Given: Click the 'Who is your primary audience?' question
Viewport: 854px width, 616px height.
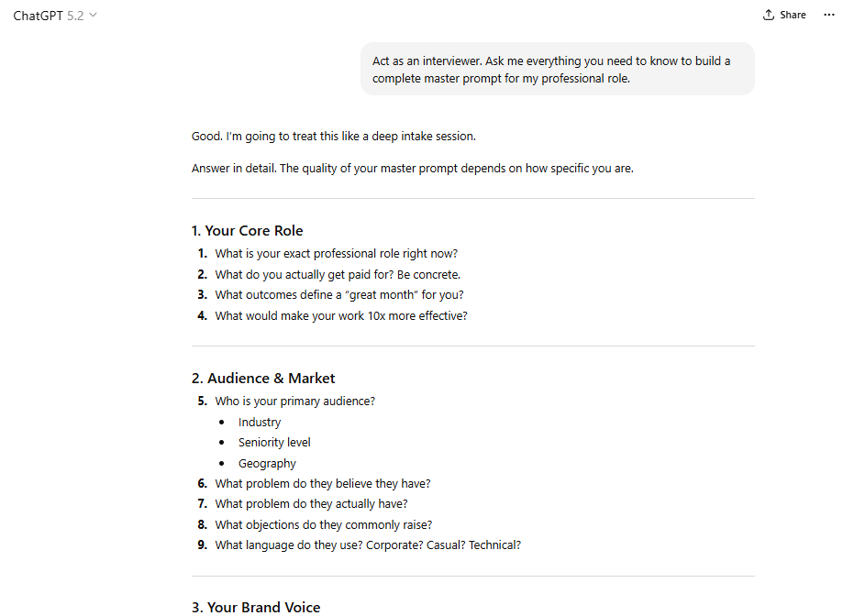Looking at the screenshot, I should [294, 401].
